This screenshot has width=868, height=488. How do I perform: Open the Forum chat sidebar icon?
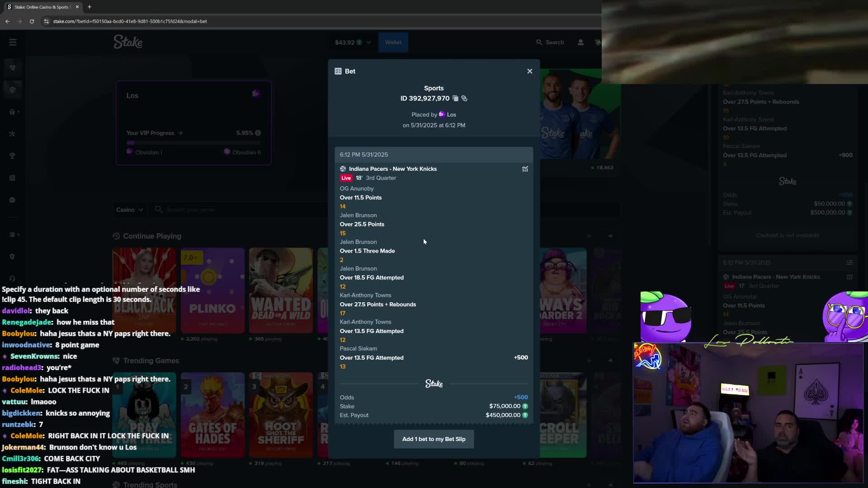pos(13,200)
